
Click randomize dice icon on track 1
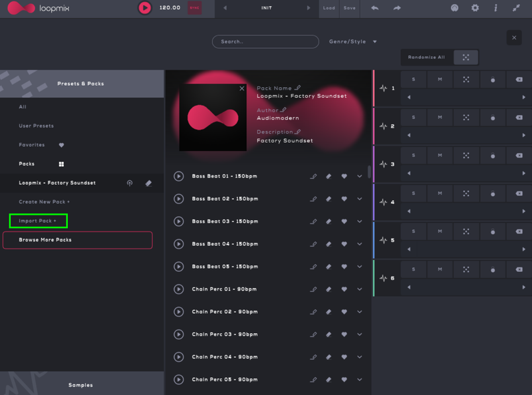(466, 79)
